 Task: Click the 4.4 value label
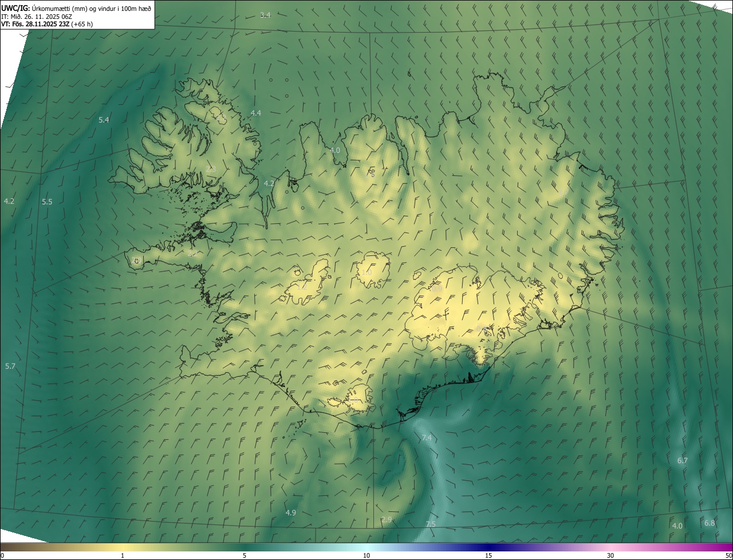(x=255, y=113)
